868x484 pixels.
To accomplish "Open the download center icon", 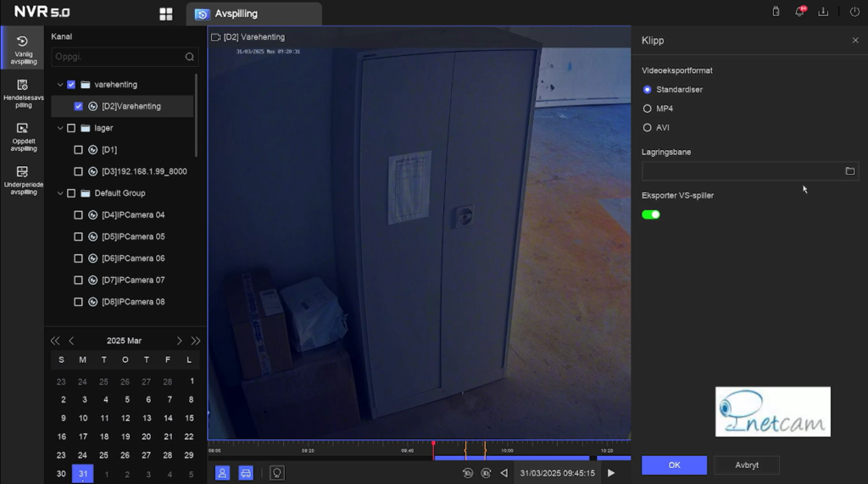I will click(823, 12).
